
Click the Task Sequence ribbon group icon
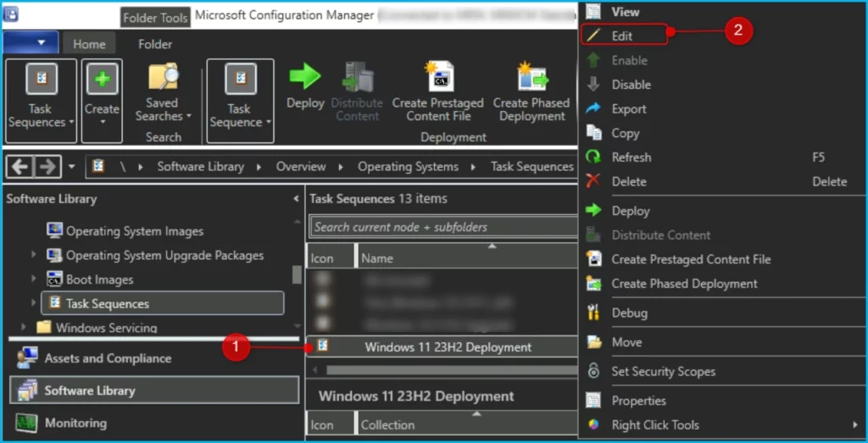241,79
